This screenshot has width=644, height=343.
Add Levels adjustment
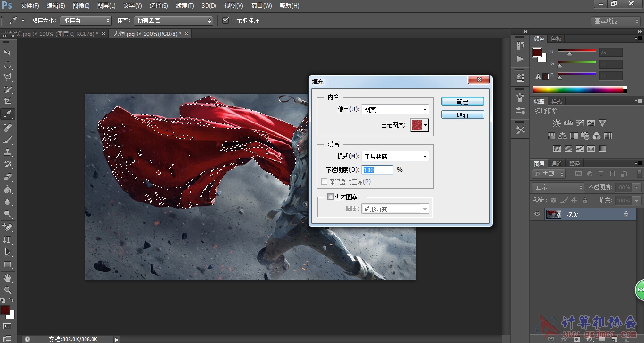coord(568,123)
